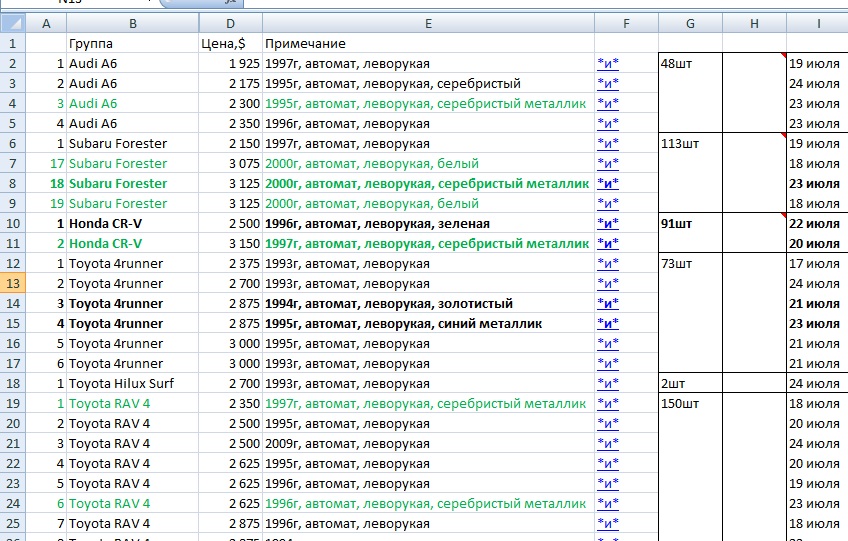The height and width of the screenshot is (541, 848).
Task: Select note '1995г, автомат, леворукая, серебристый' in row 3
Action: point(428,83)
